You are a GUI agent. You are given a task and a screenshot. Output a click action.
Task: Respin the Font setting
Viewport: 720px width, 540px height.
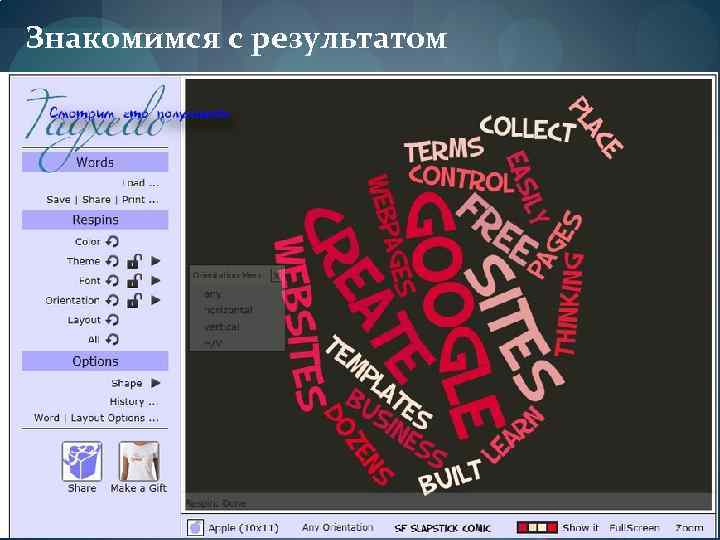pyautogui.click(x=112, y=281)
